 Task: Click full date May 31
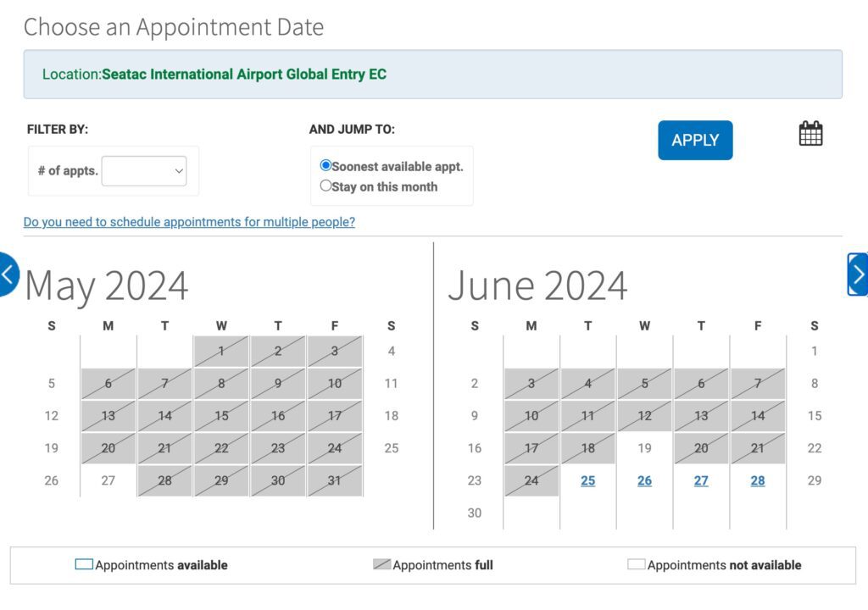click(334, 480)
